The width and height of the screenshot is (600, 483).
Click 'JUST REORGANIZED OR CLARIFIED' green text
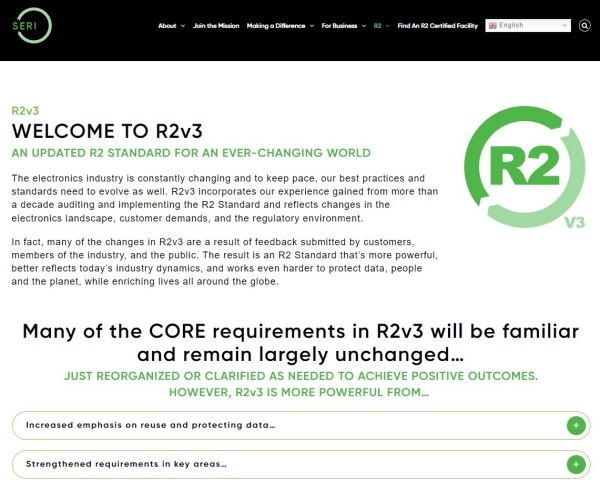pyautogui.click(x=301, y=376)
